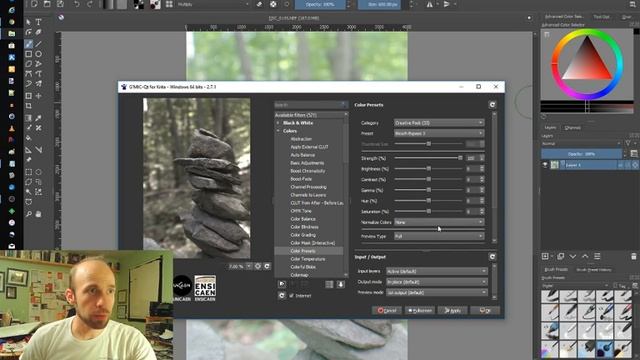Viewport: 640px width, 360px height.
Task: Open Microsoft Store in Windows taskbar
Action: pyautogui.click(x=12, y=46)
